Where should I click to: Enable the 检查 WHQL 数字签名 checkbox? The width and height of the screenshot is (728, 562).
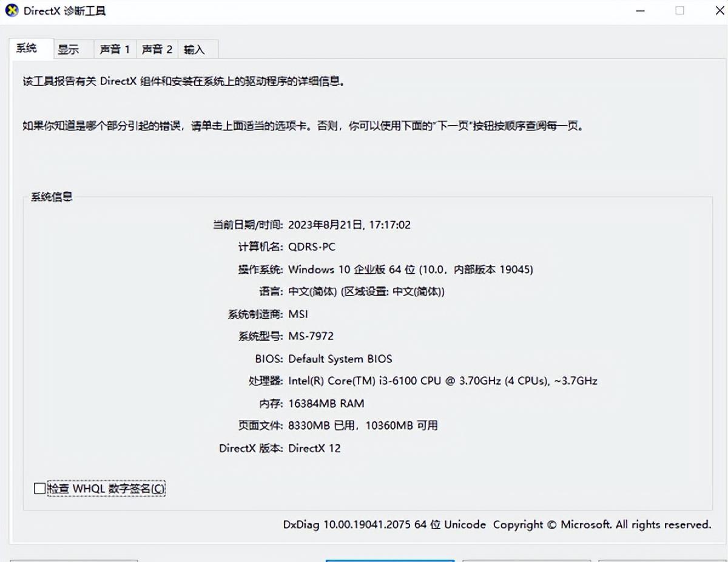coord(39,488)
